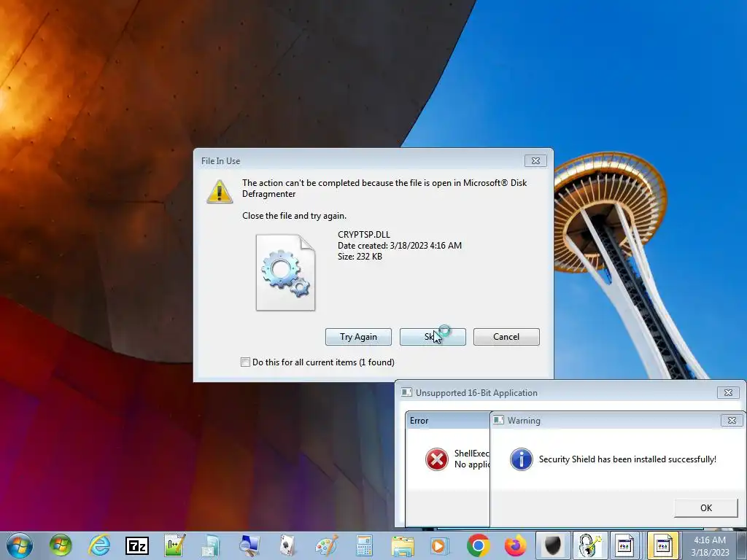Click the green Windows flag taskbar icon
The width and height of the screenshot is (747, 560).
point(61,545)
